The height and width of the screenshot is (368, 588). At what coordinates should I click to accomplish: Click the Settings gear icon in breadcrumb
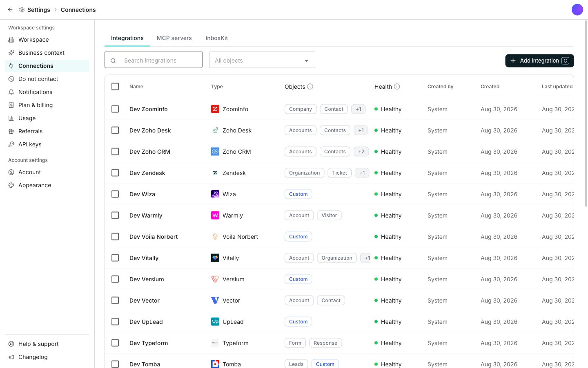(22, 10)
